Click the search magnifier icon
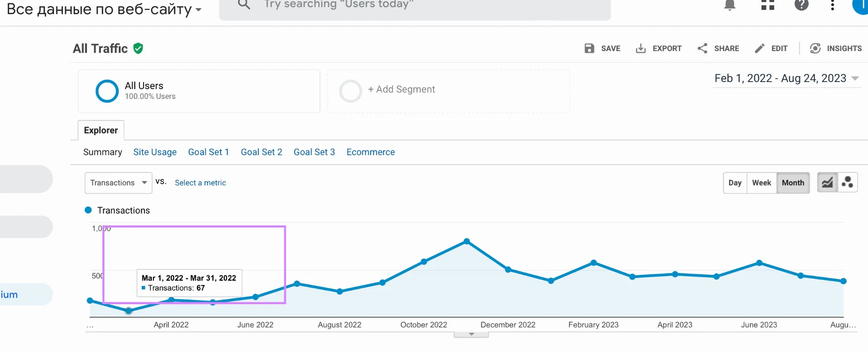The width and height of the screenshot is (868, 352). 244,5
